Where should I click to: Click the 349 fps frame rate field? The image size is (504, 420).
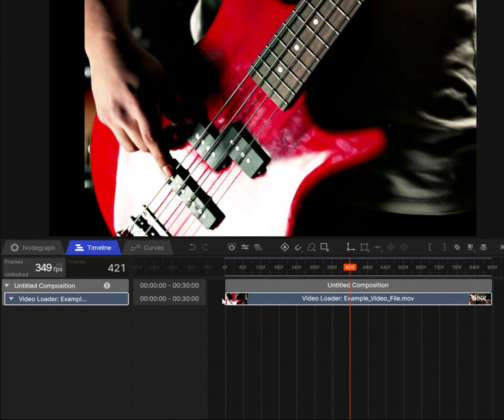tap(48, 268)
